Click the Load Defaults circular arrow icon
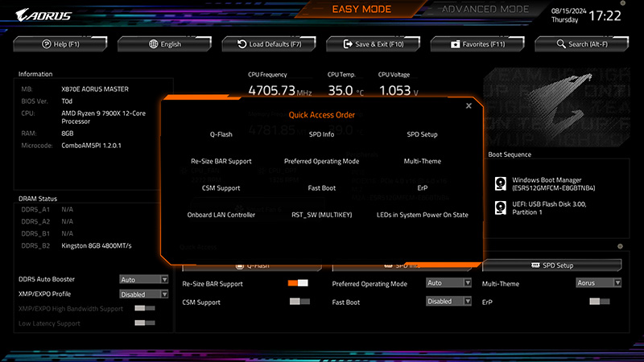This screenshot has width=644, height=362. [242, 44]
